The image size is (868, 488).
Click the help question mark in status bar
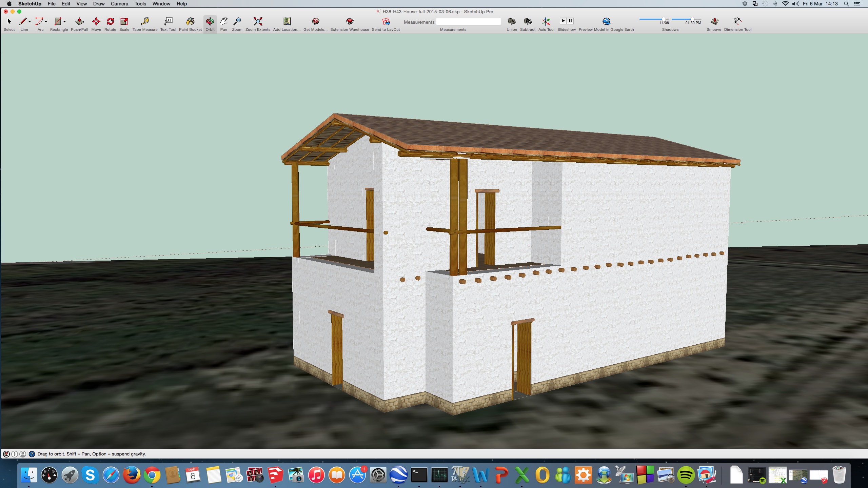(32, 454)
